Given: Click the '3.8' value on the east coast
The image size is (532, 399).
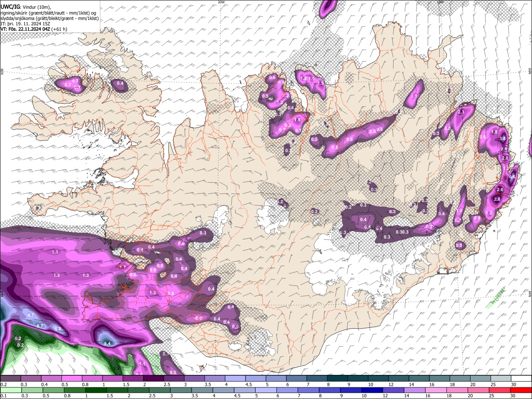Looking at the screenshot, I should (x=502, y=139).
